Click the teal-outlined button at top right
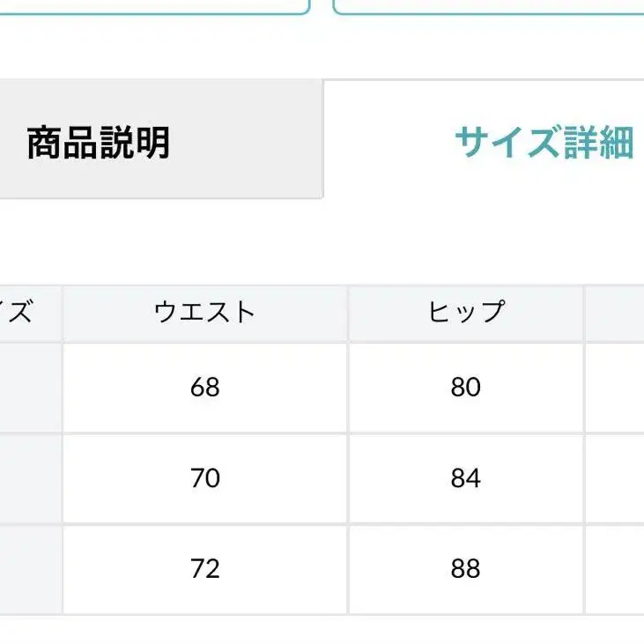 (x=489, y=7)
